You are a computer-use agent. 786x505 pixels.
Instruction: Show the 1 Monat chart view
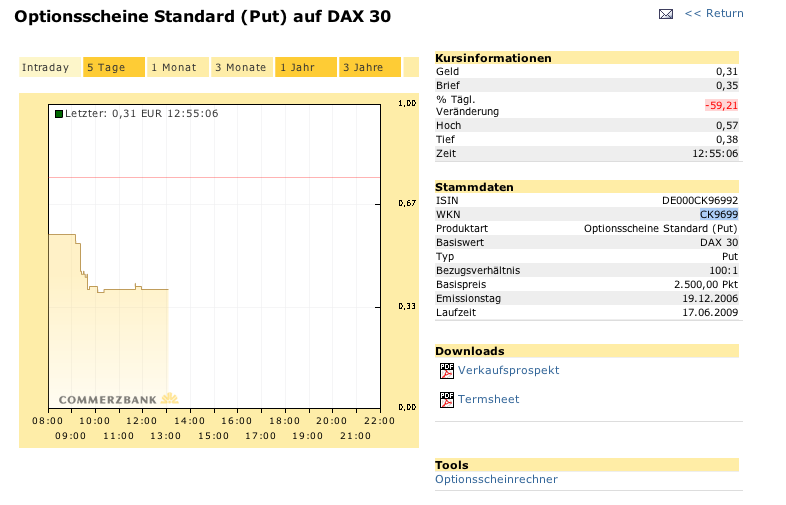[x=176, y=68]
